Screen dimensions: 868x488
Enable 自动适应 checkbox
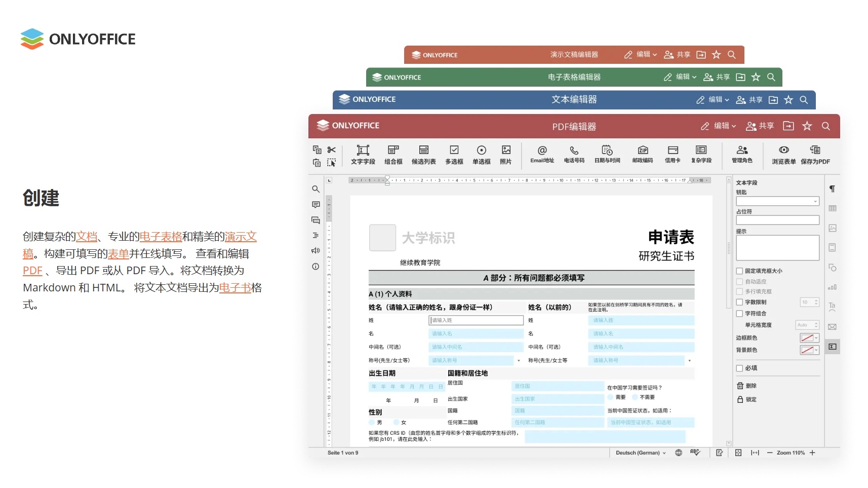coord(739,281)
